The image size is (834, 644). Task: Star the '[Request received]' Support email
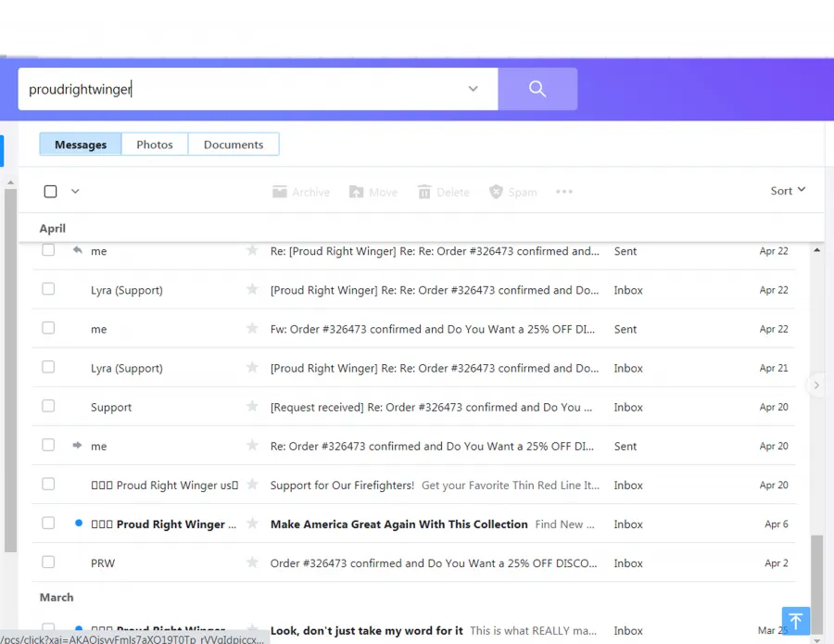point(252,406)
